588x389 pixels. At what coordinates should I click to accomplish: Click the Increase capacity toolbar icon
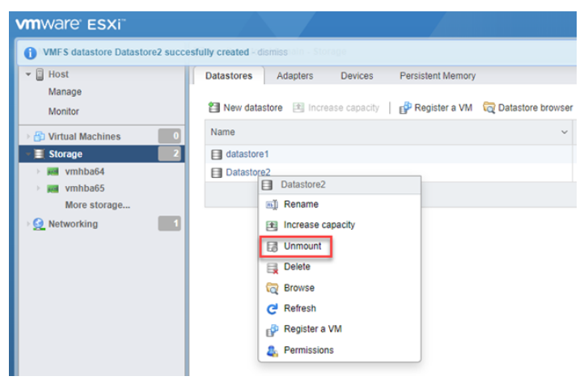point(298,108)
